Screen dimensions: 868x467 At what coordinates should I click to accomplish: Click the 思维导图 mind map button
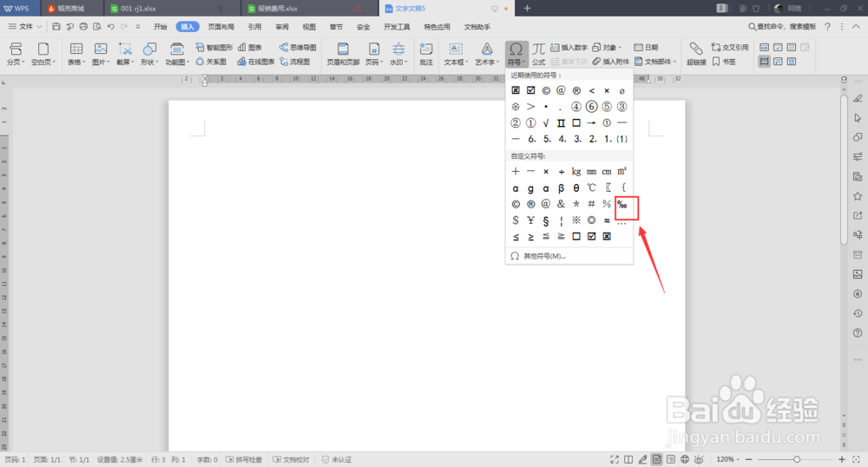pos(298,48)
